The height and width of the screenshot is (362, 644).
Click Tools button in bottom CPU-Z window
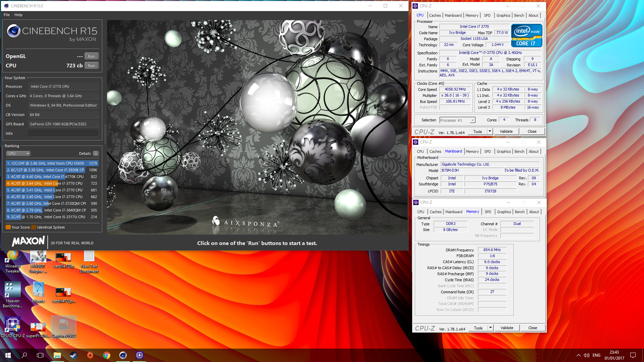point(478,328)
